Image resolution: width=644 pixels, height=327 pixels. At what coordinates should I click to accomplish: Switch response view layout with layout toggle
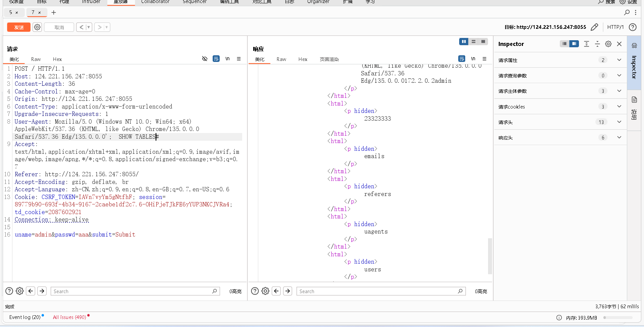[474, 42]
